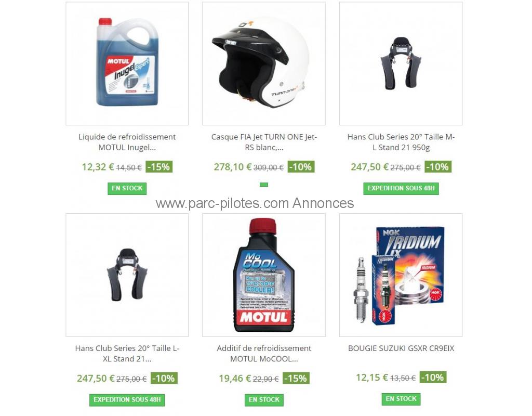Viewport: 532px width, 416px height.
Task: Click the small green badge under the helmet
Action: 264,185
